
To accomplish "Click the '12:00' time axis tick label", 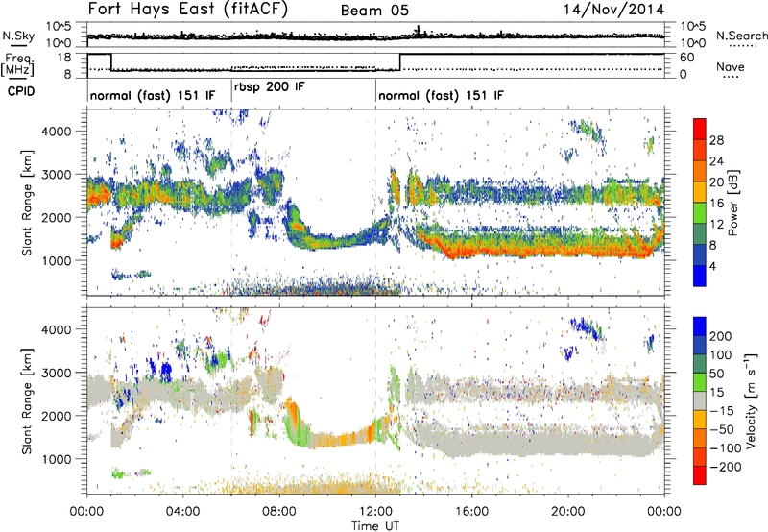I will click(375, 512).
